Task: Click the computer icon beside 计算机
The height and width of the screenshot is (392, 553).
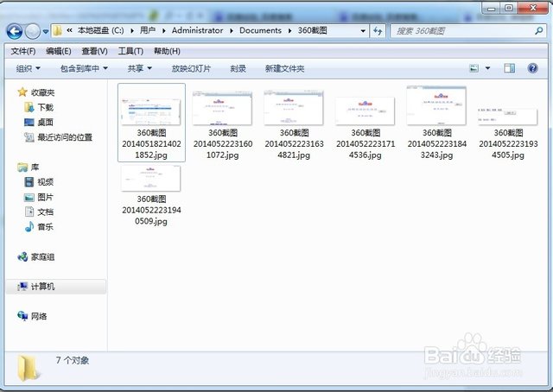Action: [x=22, y=287]
